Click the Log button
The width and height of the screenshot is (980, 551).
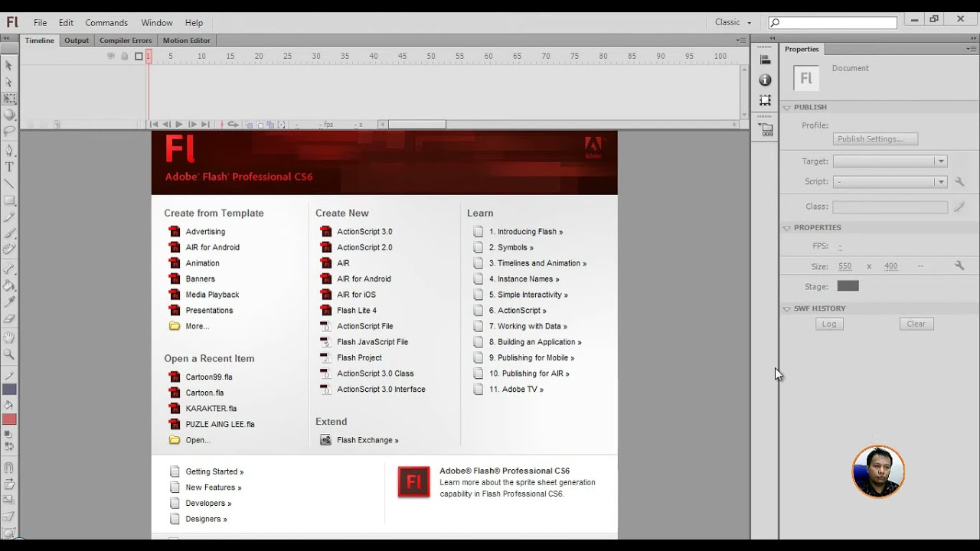[x=829, y=324]
